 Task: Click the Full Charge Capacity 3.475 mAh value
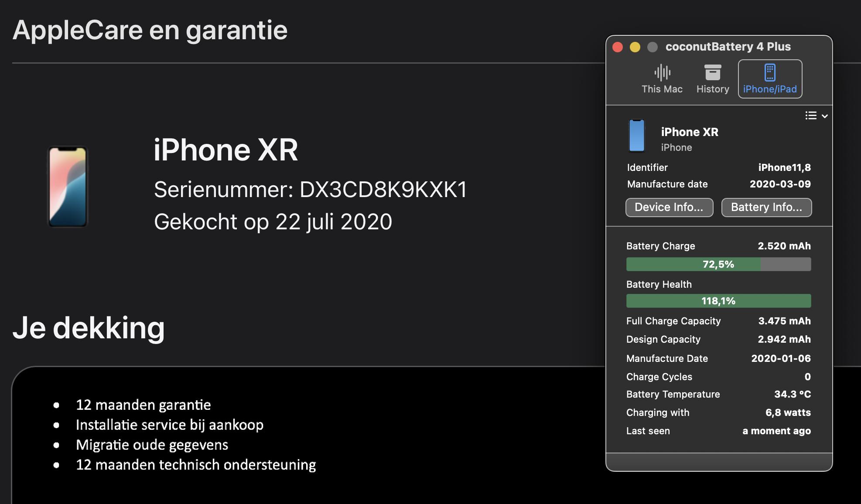pyautogui.click(x=784, y=321)
